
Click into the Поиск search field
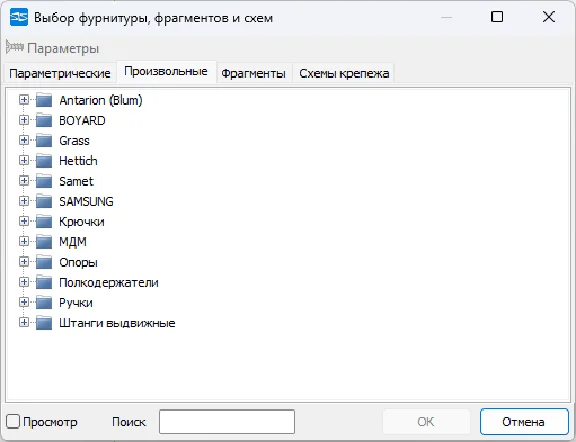point(227,421)
